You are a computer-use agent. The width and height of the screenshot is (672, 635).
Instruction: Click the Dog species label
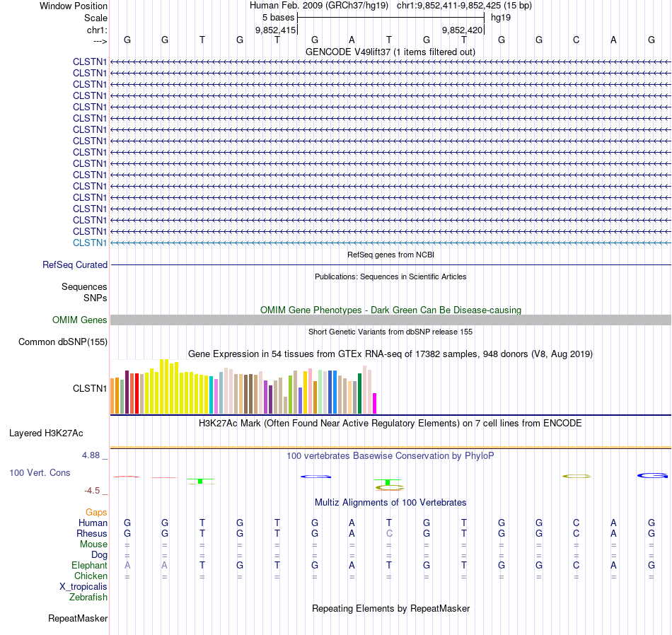(x=99, y=555)
